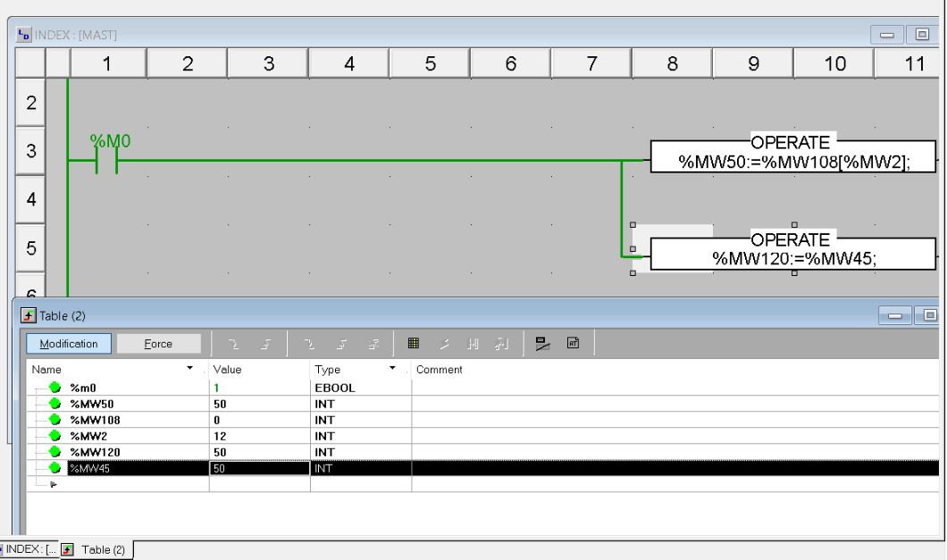Click the contact-style icon in table toolbar
947x560 pixels.
(x=473, y=344)
